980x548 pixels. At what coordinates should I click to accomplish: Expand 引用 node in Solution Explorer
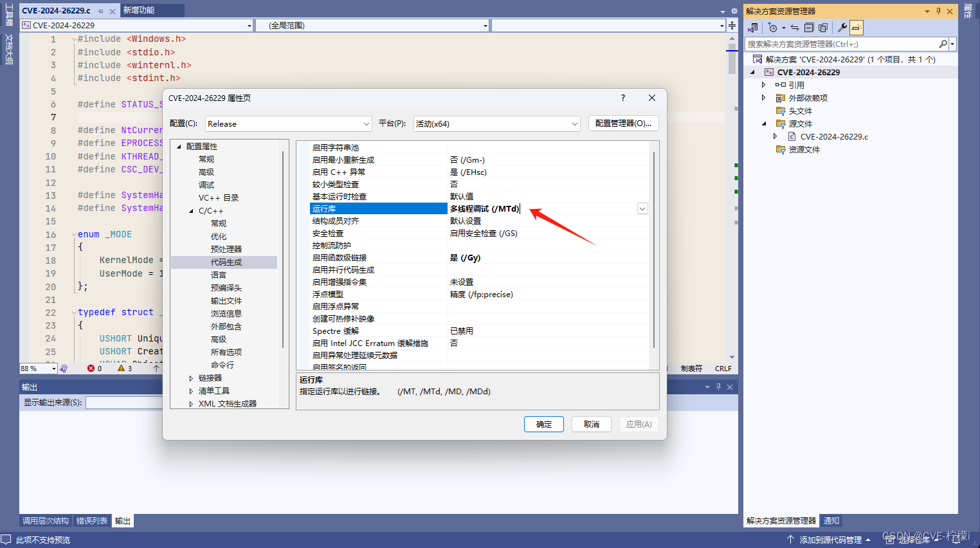763,85
